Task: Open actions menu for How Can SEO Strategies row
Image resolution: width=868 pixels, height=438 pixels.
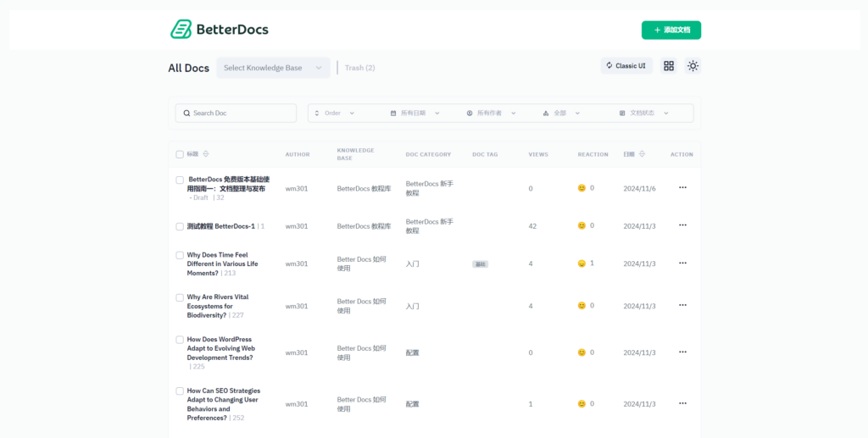Action: click(682, 403)
